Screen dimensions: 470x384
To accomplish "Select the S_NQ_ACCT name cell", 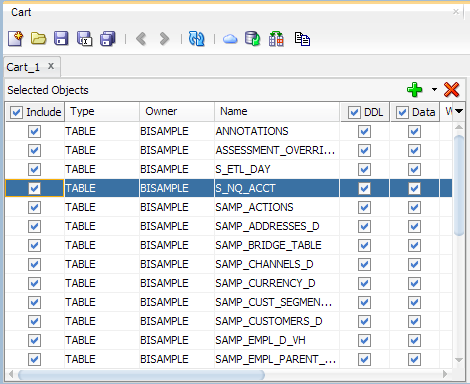I will click(277, 188).
